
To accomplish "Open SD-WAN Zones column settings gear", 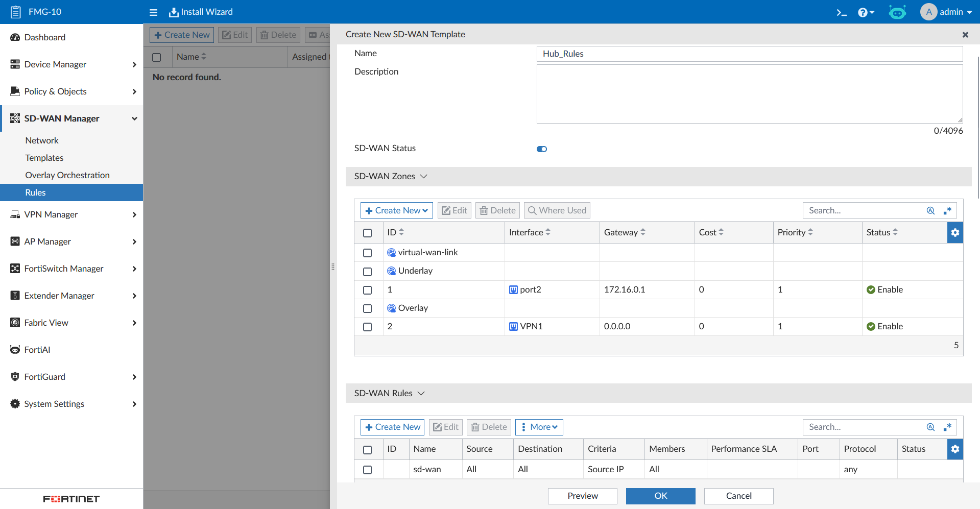I will pyautogui.click(x=955, y=233).
